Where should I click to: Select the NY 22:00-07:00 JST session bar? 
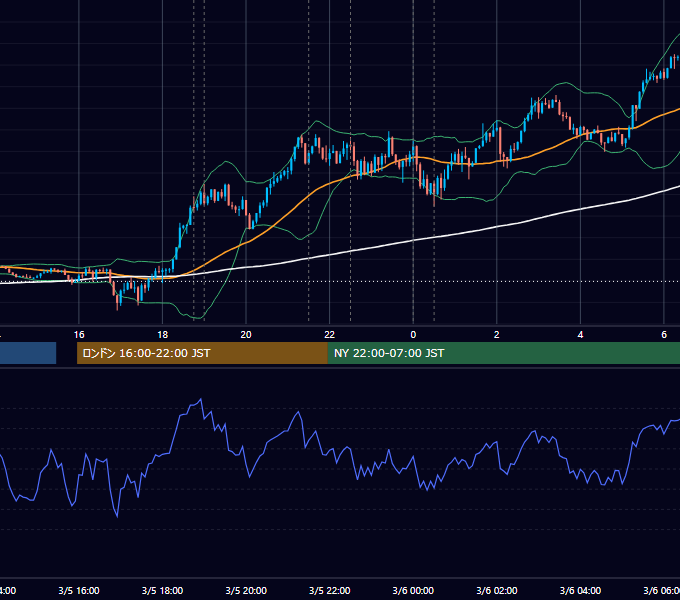503,353
